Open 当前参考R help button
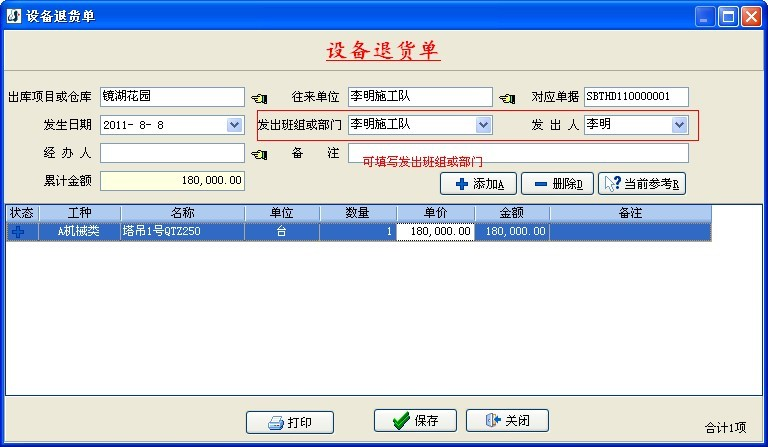768x447 pixels. point(642,184)
